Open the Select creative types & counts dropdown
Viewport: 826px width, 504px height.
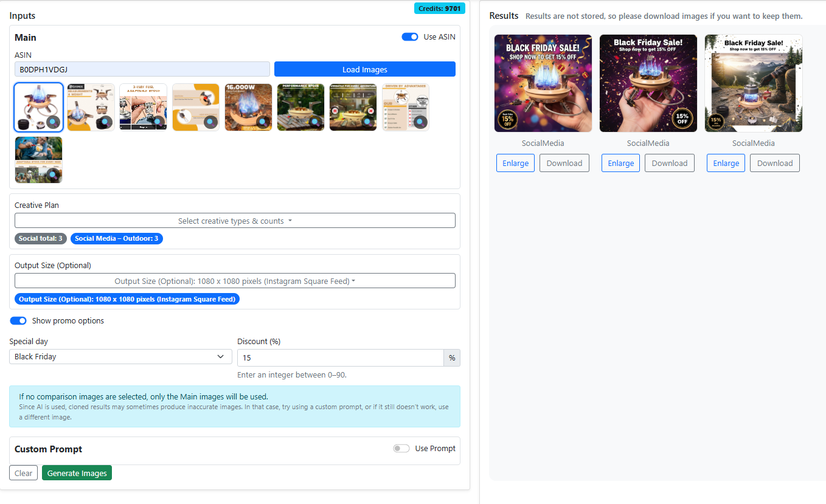pyautogui.click(x=235, y=221)
